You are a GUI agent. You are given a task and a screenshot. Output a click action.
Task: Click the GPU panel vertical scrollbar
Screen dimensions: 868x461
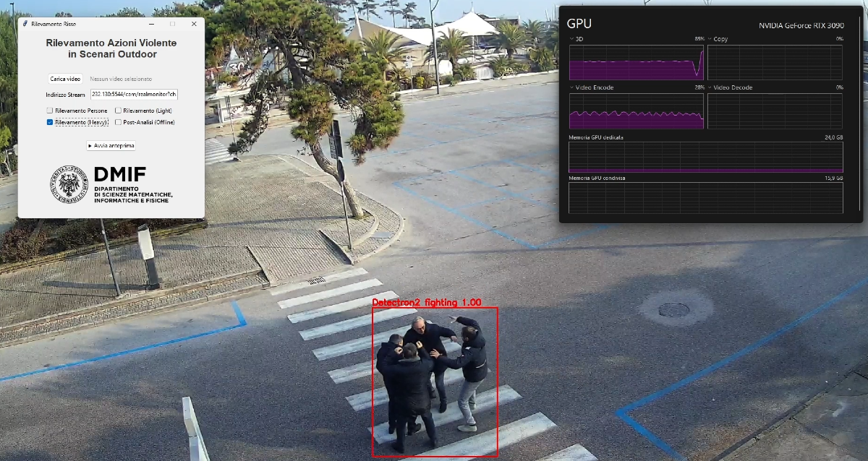pyautogui.click(x=858, y=108)
